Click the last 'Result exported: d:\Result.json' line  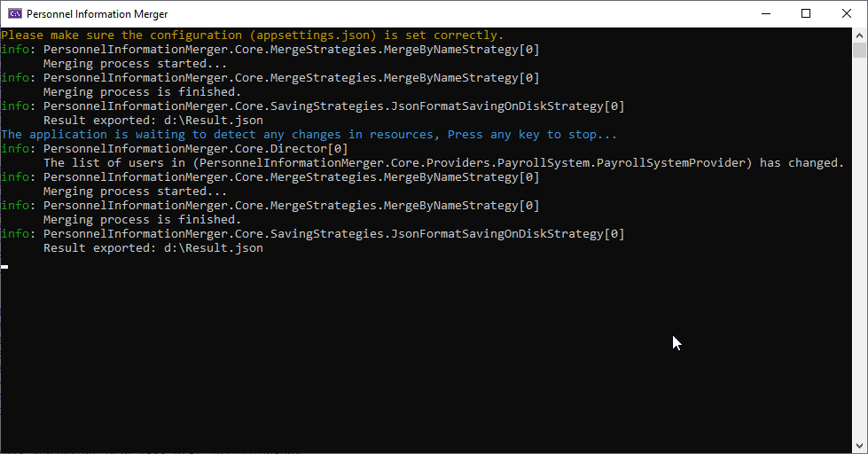(x=153, y=248)
